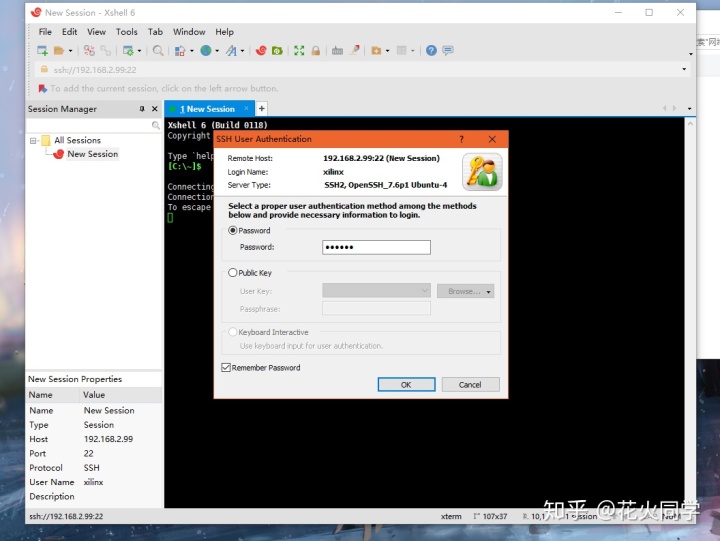Open the Tools menu
Screen dimensions: 720x541
tap(127, 32)
